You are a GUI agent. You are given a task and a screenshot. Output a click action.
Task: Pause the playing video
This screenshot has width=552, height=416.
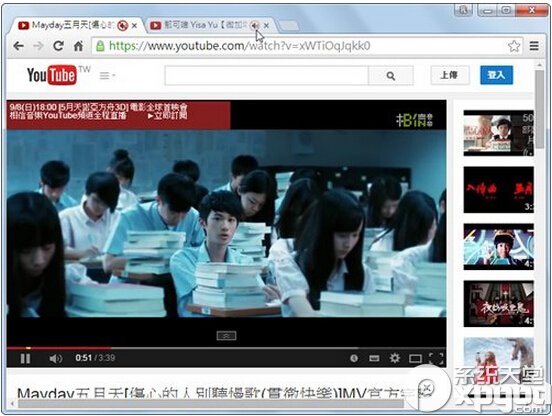coord(25,358)
